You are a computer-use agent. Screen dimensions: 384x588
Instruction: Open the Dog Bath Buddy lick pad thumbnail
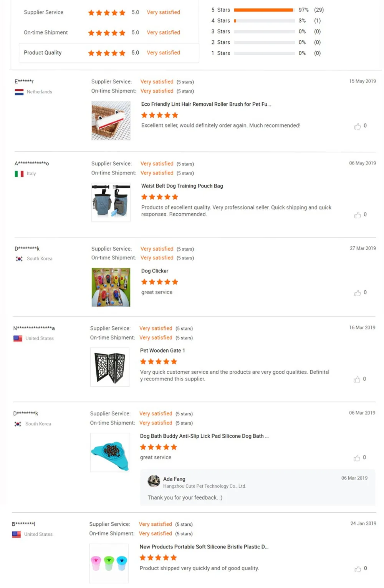(110, 452)
